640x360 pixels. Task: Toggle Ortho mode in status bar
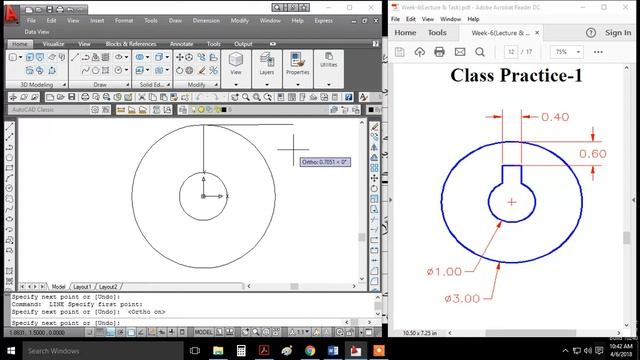click(x=111, y=332)
